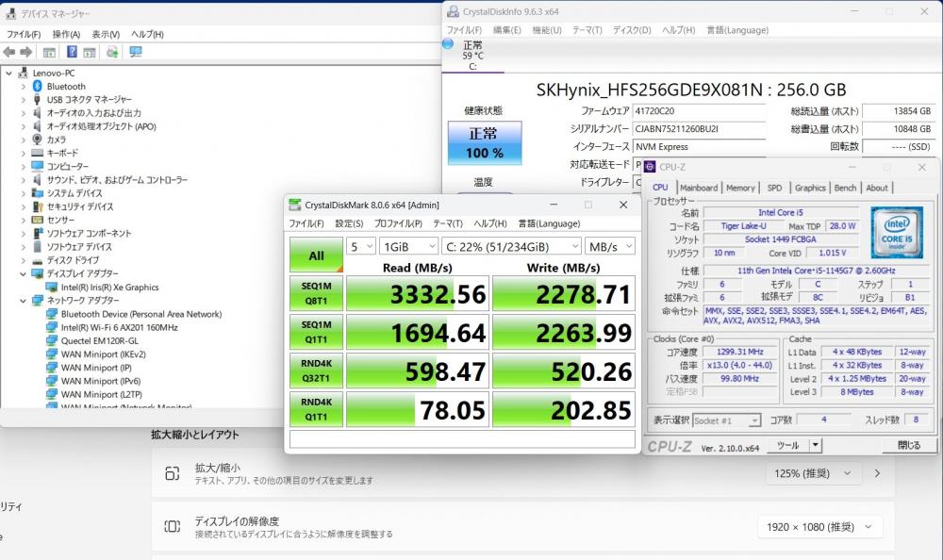The width and height of the screenshot is (943, 560).
Task: Click the ディスプレイの解像度 setting icon
Action: click(x=172, y=526)
